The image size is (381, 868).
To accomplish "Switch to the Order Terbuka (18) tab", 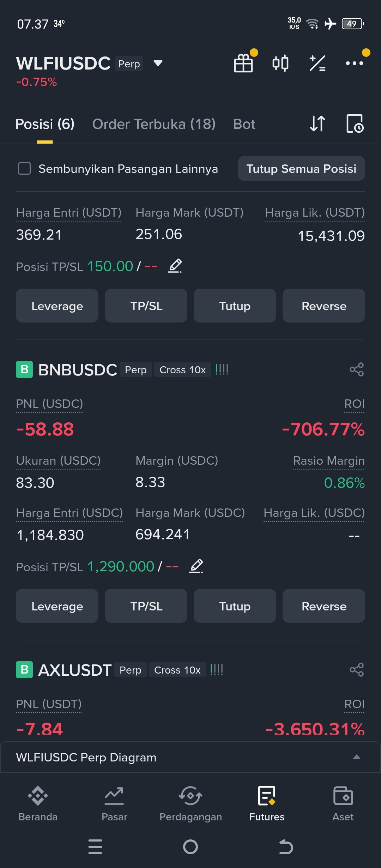I will point(154,124).
